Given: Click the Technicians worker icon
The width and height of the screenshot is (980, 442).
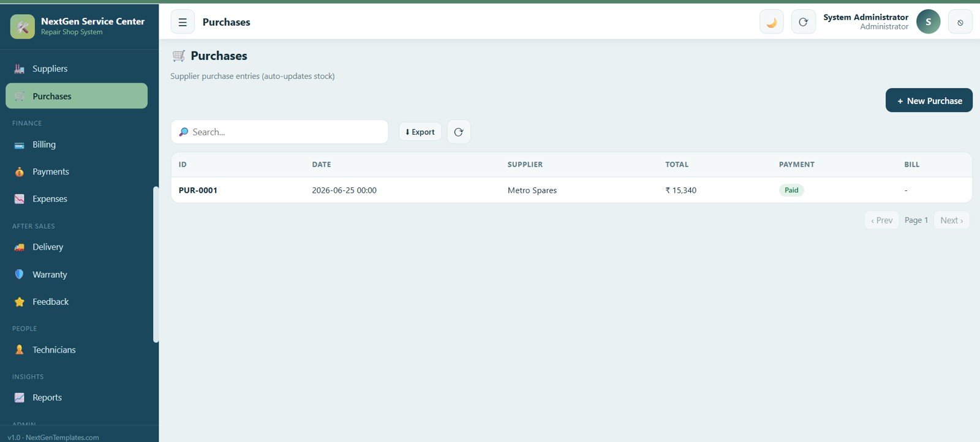Looking at the screenshot, I should click(20, 350).
